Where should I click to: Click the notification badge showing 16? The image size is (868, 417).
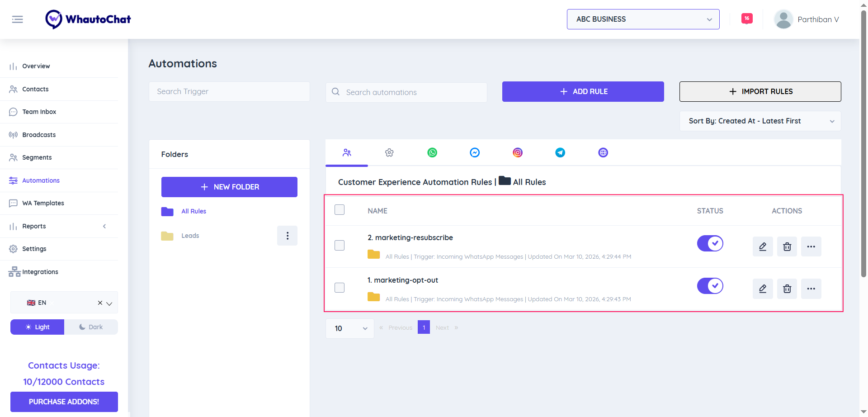[746, 19]
